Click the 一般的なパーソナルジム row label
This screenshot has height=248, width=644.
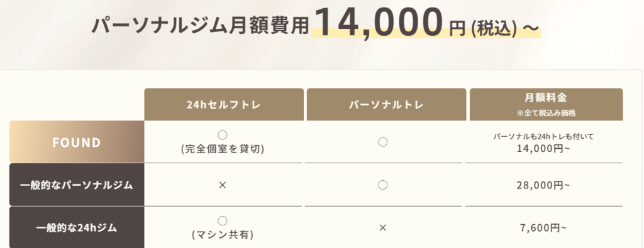(77, 185)
